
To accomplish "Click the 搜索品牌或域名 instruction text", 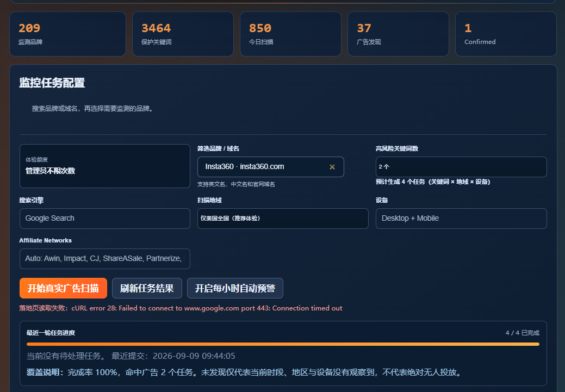I will point(93,108).
